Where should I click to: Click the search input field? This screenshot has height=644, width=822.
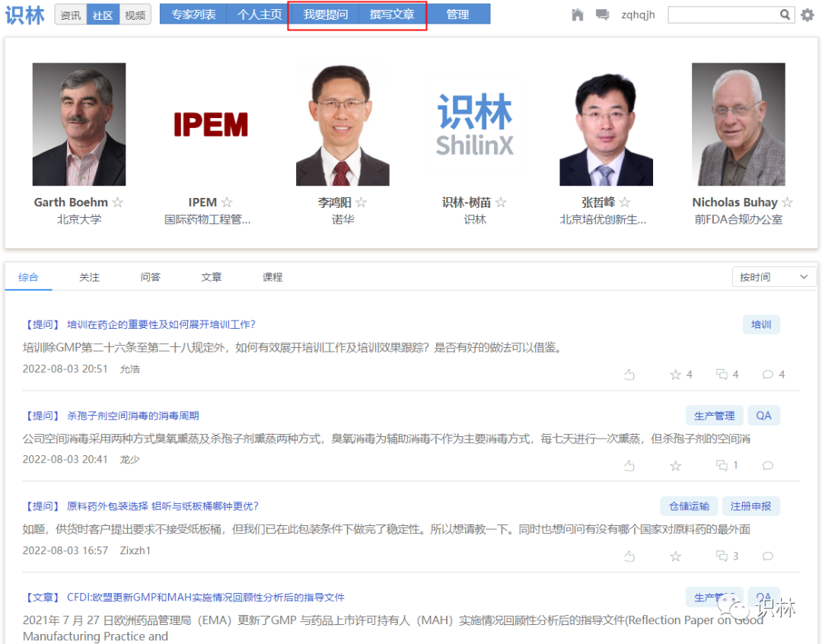(x=723, y=14)
